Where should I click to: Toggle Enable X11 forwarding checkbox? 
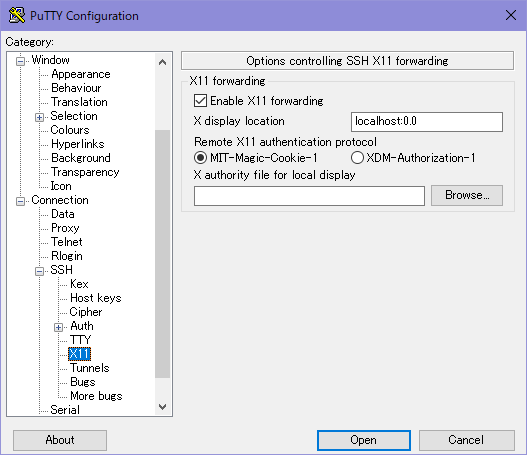point(200,101)
